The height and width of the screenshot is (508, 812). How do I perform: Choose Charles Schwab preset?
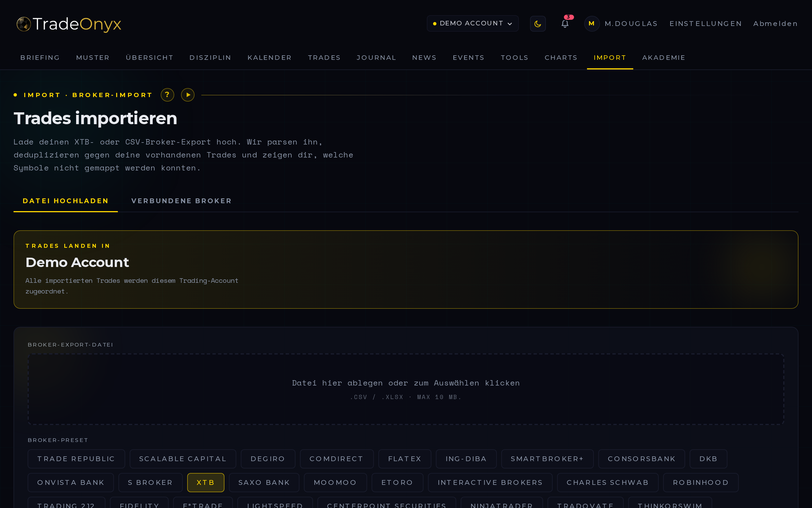click(x=608, y=483)
